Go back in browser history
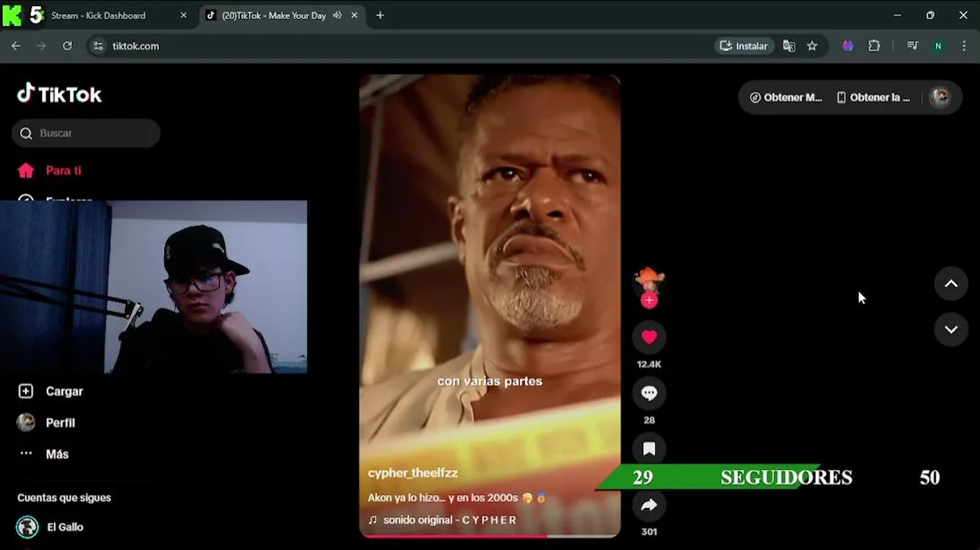The width and height of the screenshot is (980, 550). click(x=16, y=46)
